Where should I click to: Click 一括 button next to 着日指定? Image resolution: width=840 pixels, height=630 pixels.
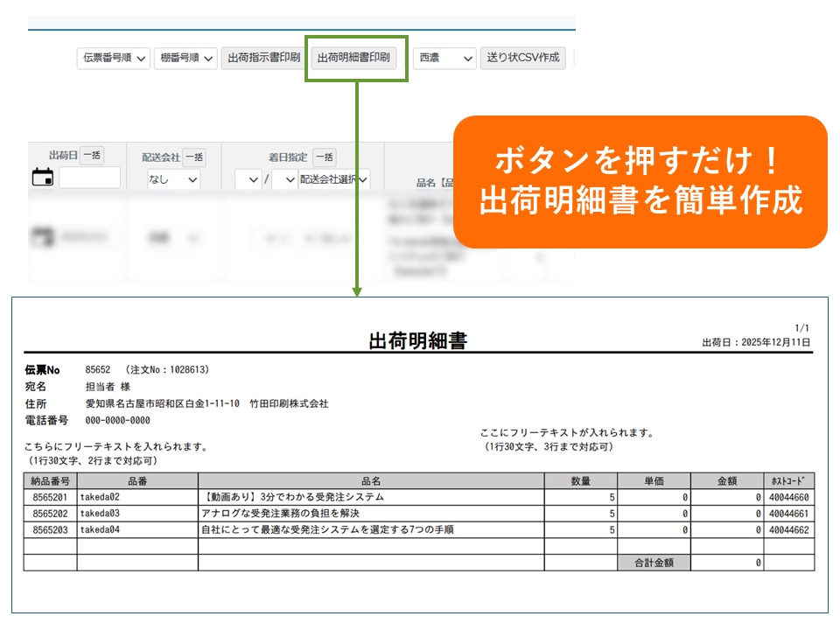click(325, 157)
